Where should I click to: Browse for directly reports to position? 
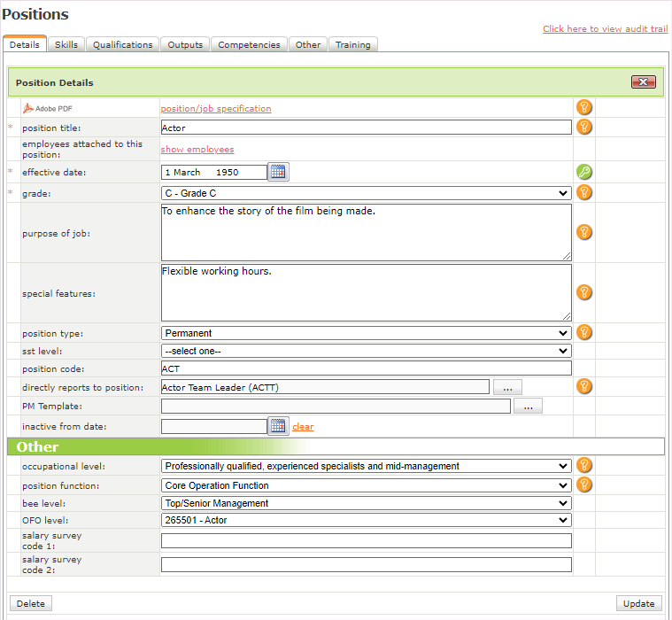click(507, 387)
